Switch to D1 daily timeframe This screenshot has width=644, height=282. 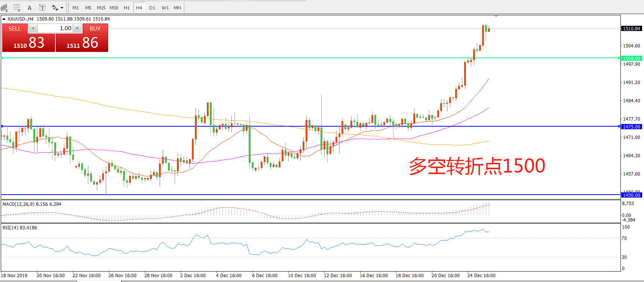[152, 7]
